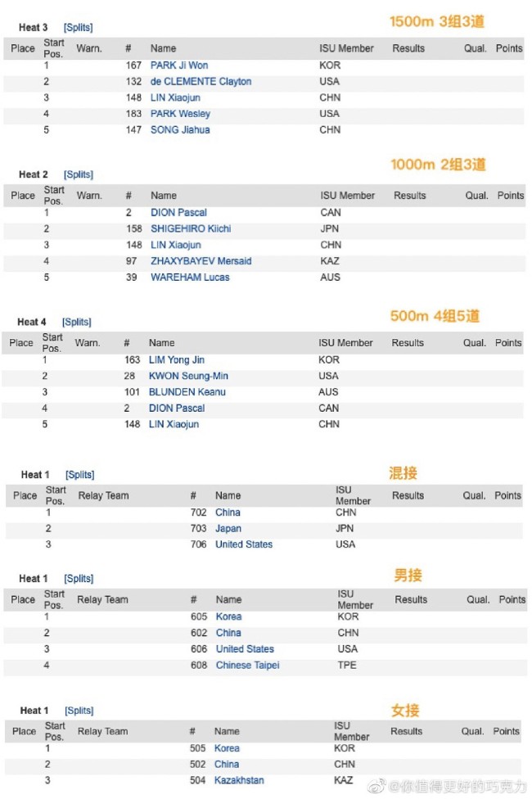Open SHIGEHIRO Kiichi's skater link
The width and height of the screenshot is (532, 799).
[x=191, y=229]
